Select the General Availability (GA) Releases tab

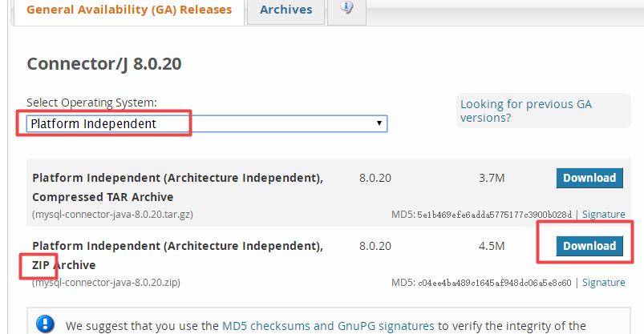coord(129,10)
